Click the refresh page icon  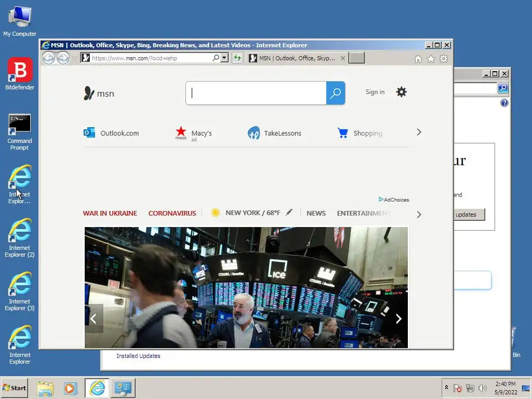[x=237, y=58]
